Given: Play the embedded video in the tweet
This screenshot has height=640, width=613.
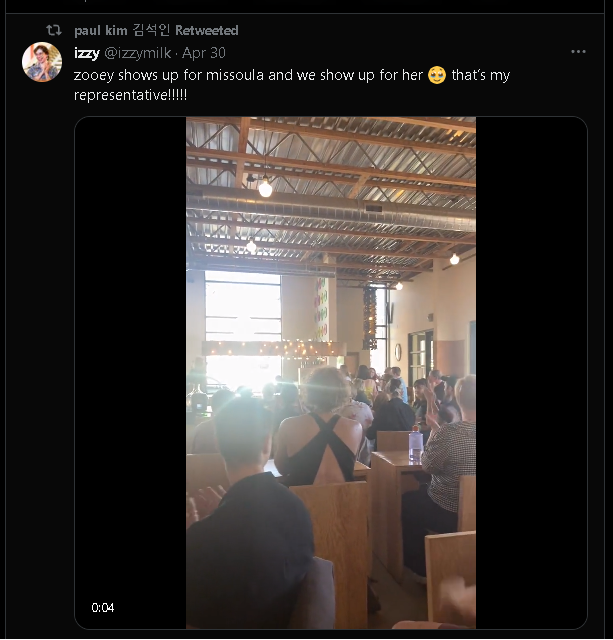Looking at the screenshot, I should [x=330, y=372].
